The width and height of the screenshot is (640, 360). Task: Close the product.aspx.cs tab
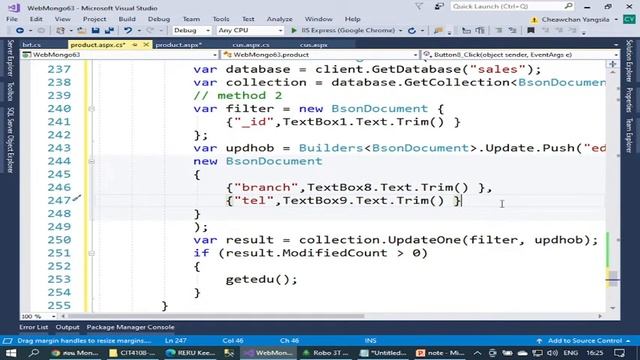[146, 45]
